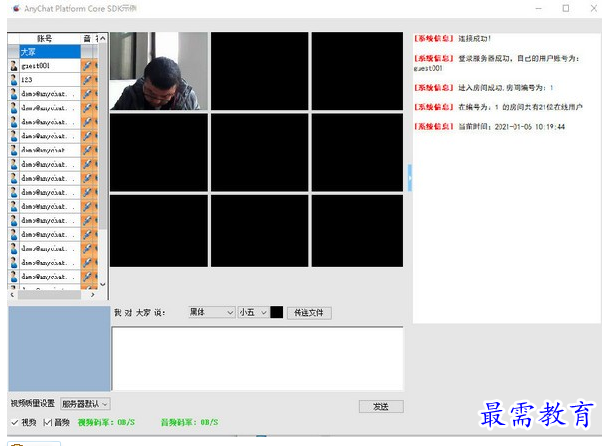This screenshot has width=602, height=446.
Task: Select 大家 entry in user list
Action: (x=43, y=51)
